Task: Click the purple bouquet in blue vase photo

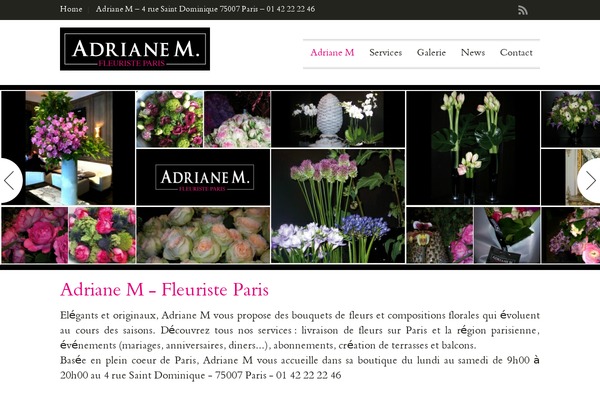Action: point(68,148)
